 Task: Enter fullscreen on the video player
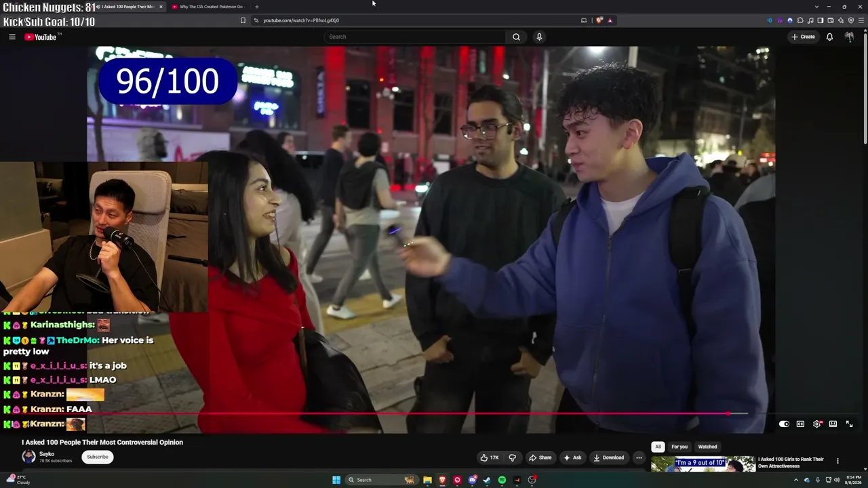[849, 424]
